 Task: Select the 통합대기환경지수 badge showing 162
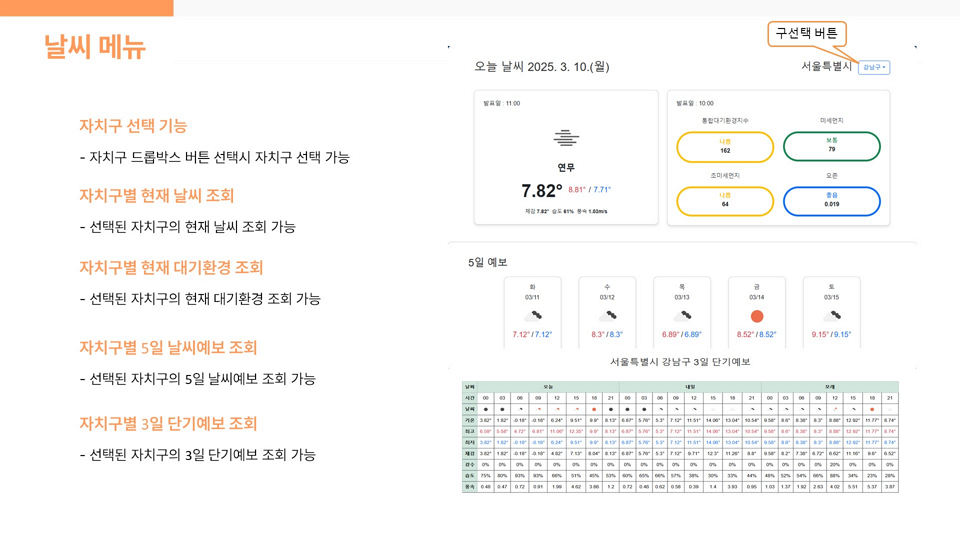725,147
